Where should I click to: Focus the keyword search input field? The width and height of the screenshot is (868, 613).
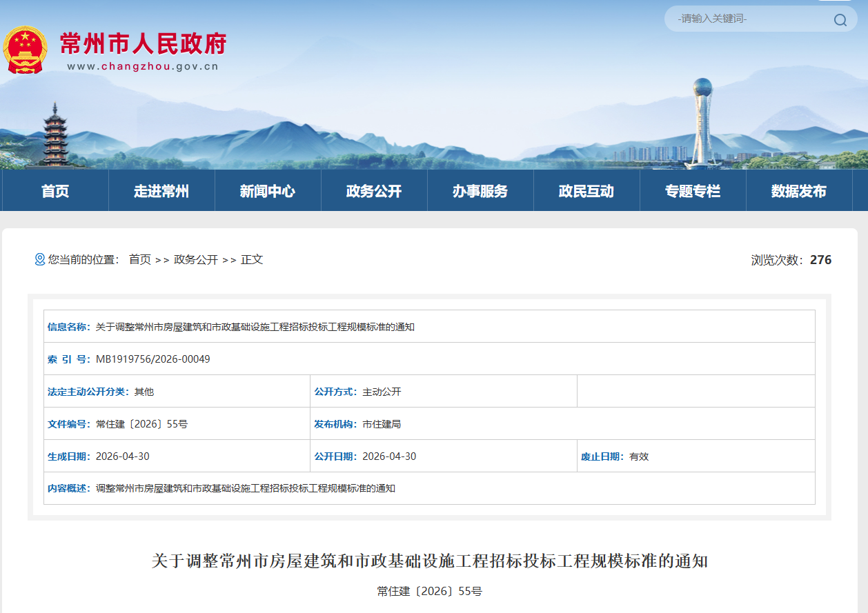click(x=752, y=19)
